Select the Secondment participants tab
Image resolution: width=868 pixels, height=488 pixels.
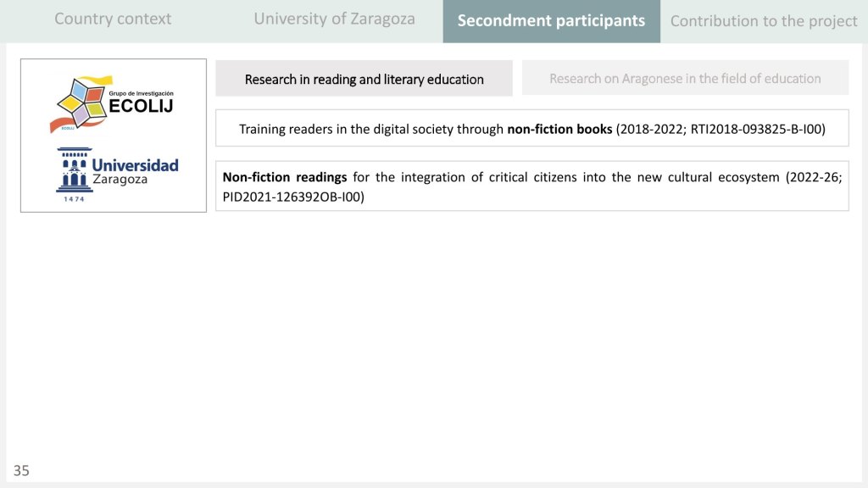551,20
